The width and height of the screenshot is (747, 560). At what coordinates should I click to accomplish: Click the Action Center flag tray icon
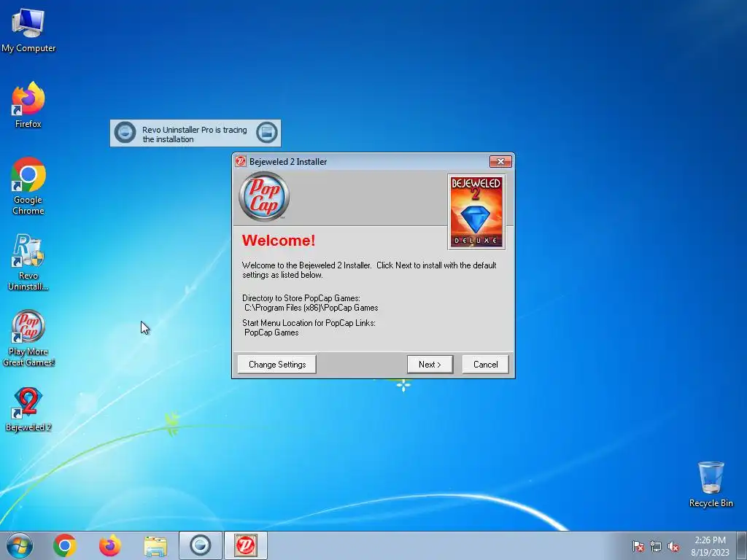tap(638, 546)
